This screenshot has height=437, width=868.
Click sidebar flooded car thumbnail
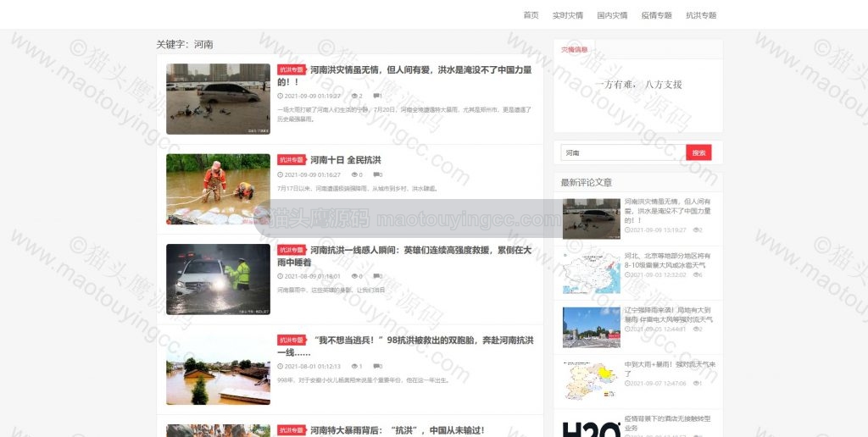(x=591, y=219)
